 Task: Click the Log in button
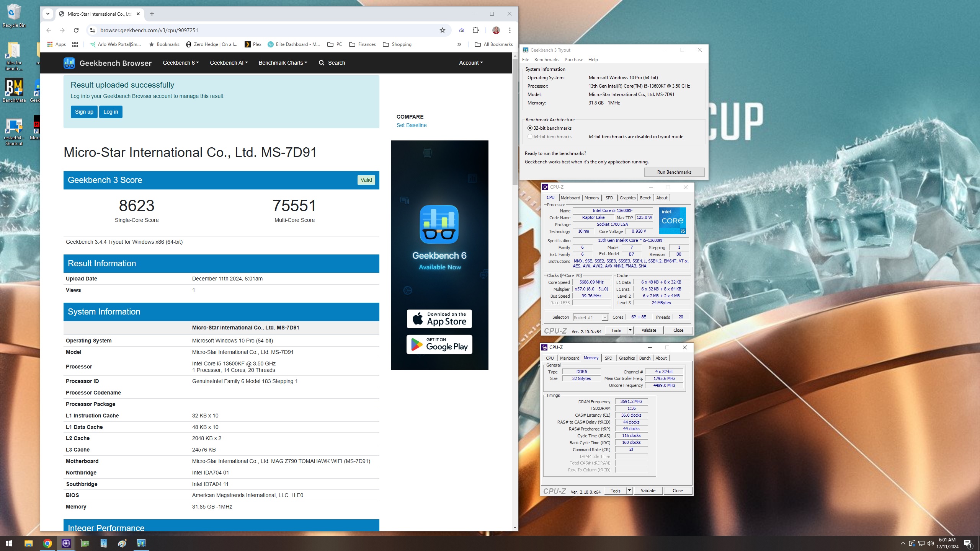pyautogui.click(x=111, y=112)
